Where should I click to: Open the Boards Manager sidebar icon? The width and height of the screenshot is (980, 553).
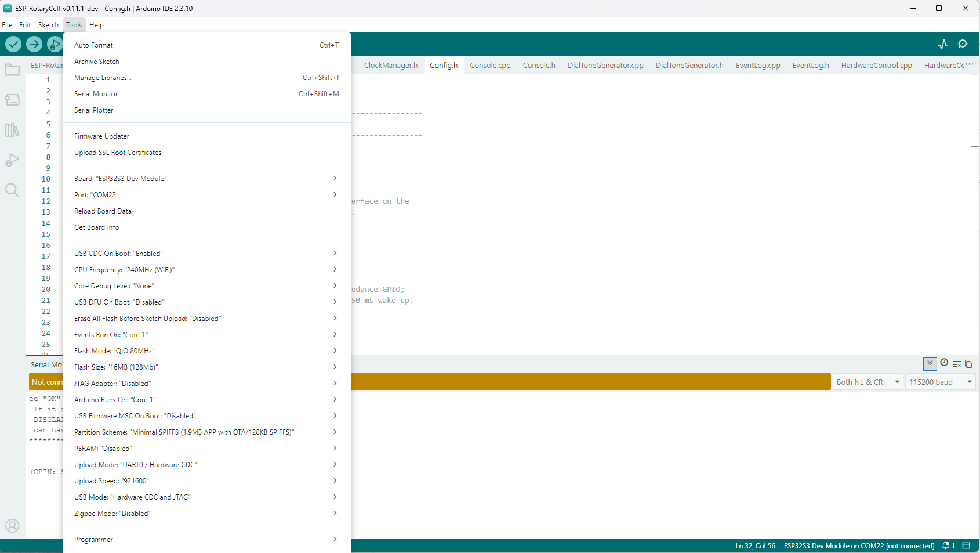(12, 100)
